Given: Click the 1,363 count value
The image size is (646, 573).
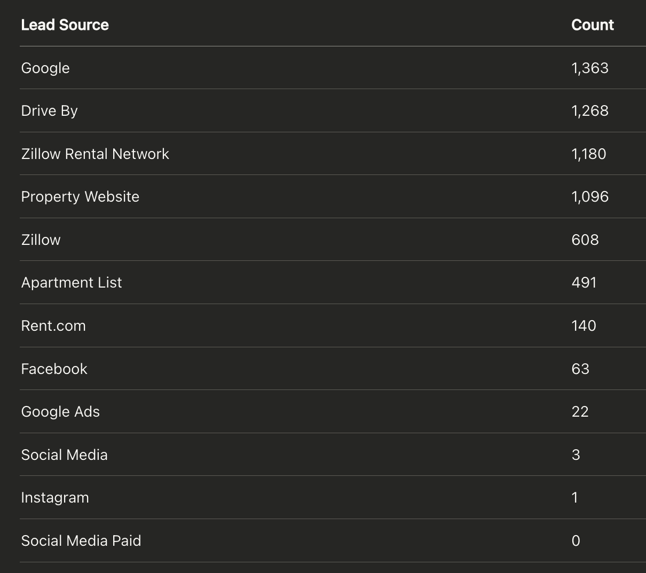Looking at the screenshot, I should [x=590, y=68].
